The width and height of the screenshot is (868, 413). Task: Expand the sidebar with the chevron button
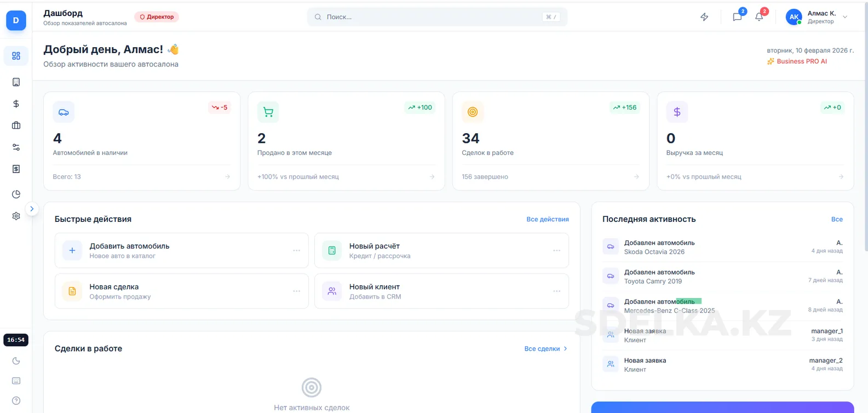32,209
